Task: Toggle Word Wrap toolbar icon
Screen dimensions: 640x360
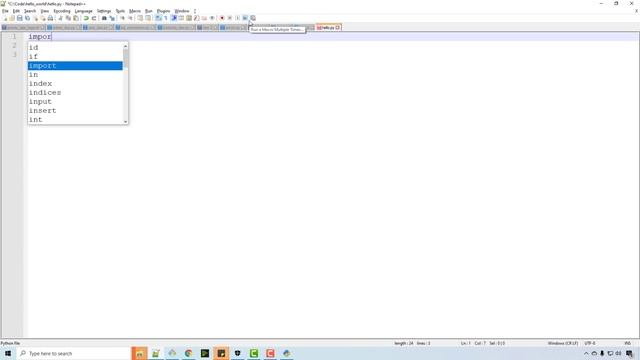Action: point(158,18)
